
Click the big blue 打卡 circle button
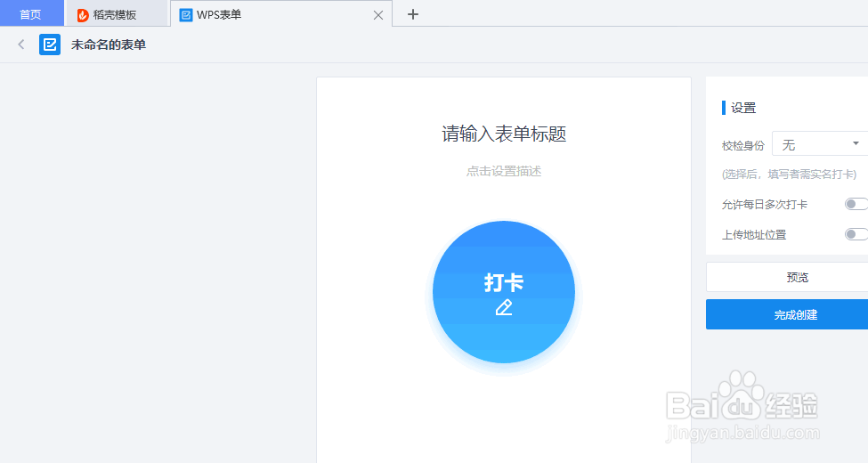click(x=504, y=292)
